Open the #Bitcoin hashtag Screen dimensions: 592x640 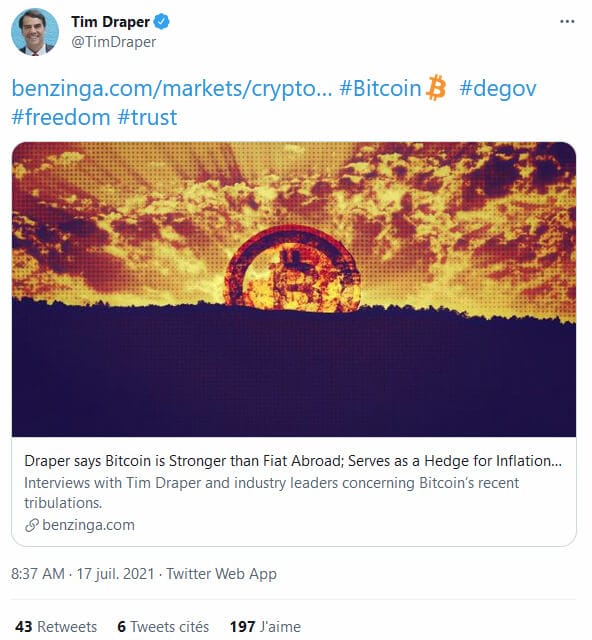(x=380, y=88)
